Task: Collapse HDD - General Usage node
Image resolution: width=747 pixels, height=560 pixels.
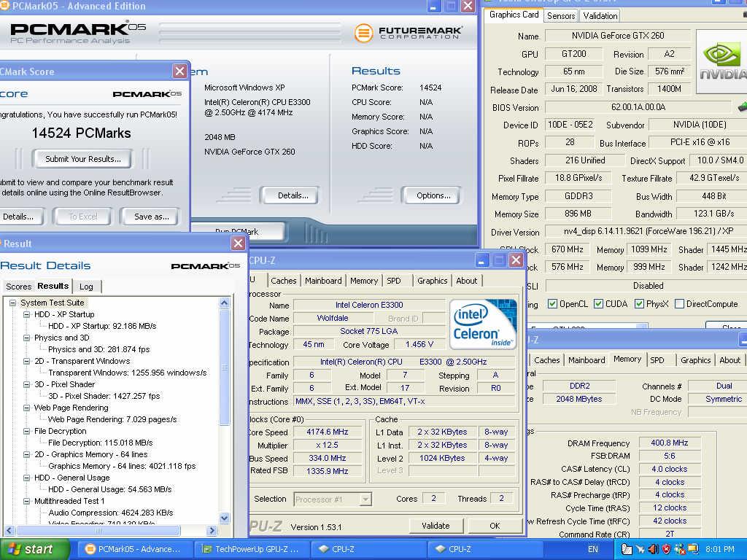Action: click(27, 478)
